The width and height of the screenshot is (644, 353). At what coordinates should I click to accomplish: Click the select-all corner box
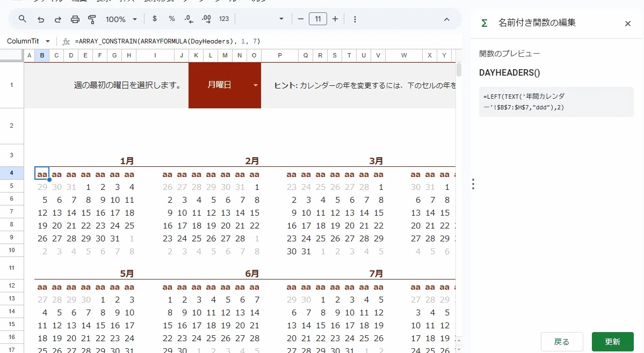(x=11, y=55)
